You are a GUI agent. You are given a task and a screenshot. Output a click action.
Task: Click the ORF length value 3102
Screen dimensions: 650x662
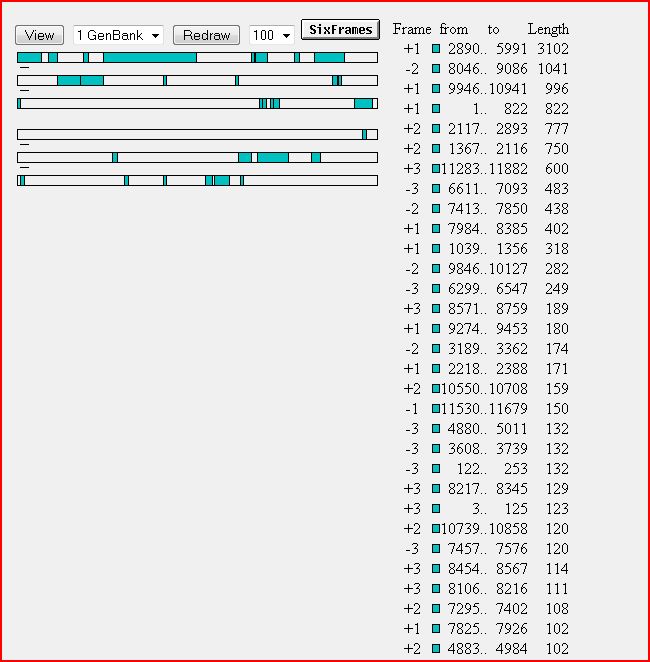550,49
